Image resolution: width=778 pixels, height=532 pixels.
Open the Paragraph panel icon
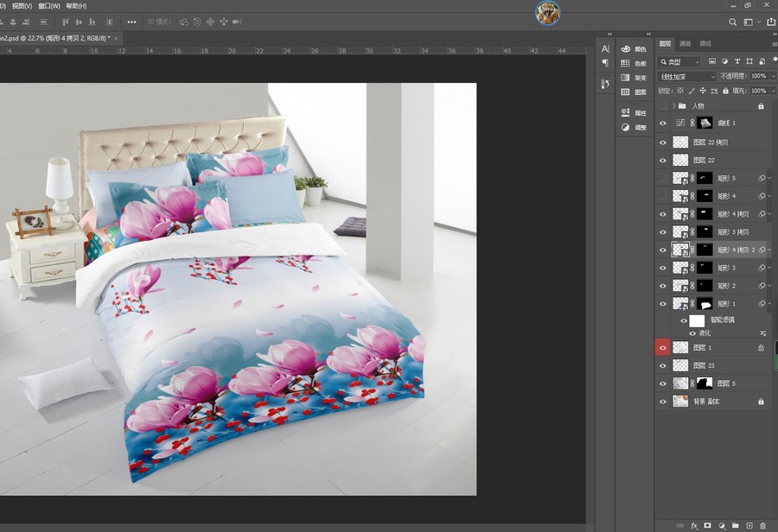pos(605,63)
